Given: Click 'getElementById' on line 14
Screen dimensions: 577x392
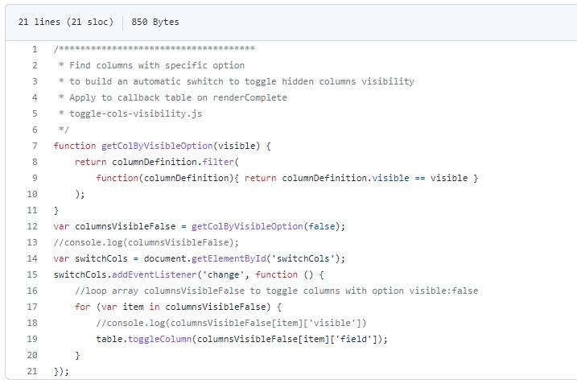Looking at the screenshot, I should click(x=229, y=258).
